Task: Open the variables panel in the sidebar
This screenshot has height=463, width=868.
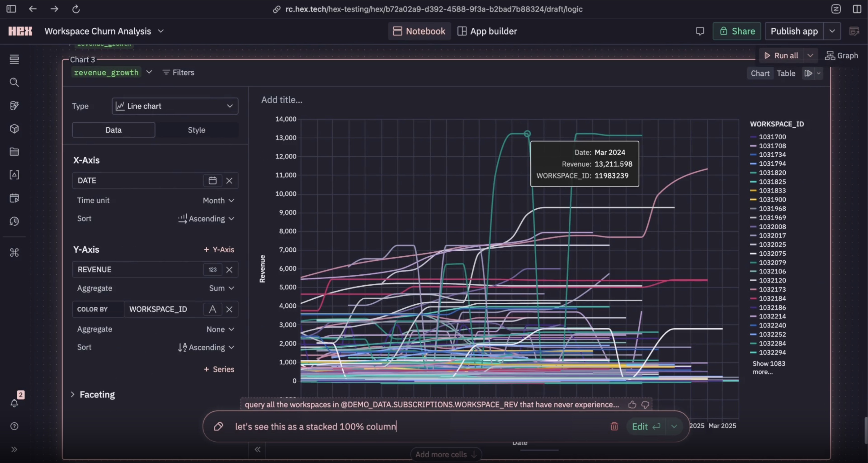Action: click(x=15, y=175)
